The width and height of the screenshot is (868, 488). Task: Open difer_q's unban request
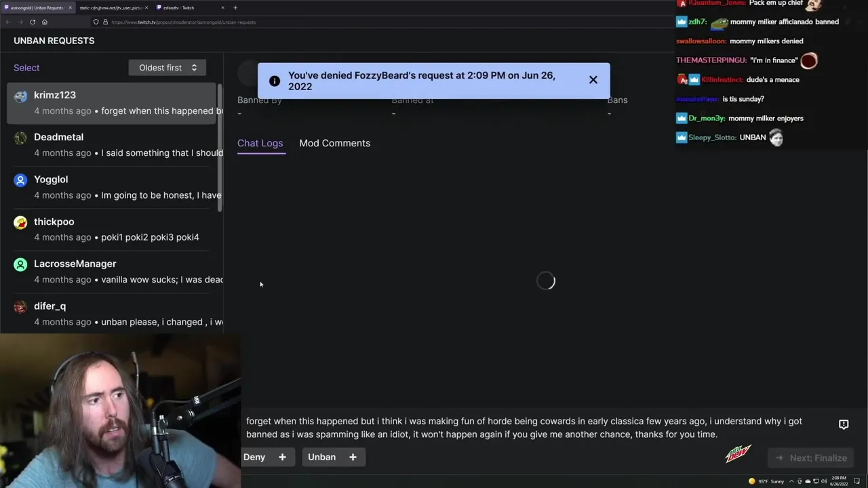112,313
